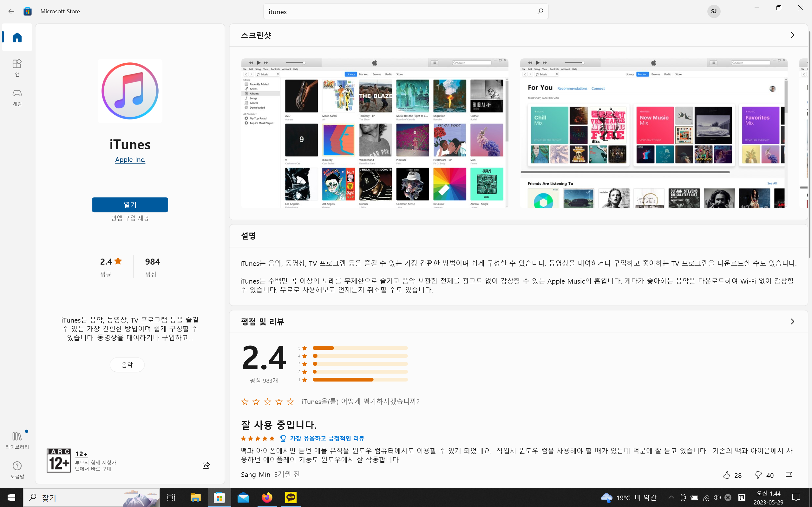Viewport: 812px width, 507px height.
Task: Rate iTunes five stars
Action: (290, 401)
